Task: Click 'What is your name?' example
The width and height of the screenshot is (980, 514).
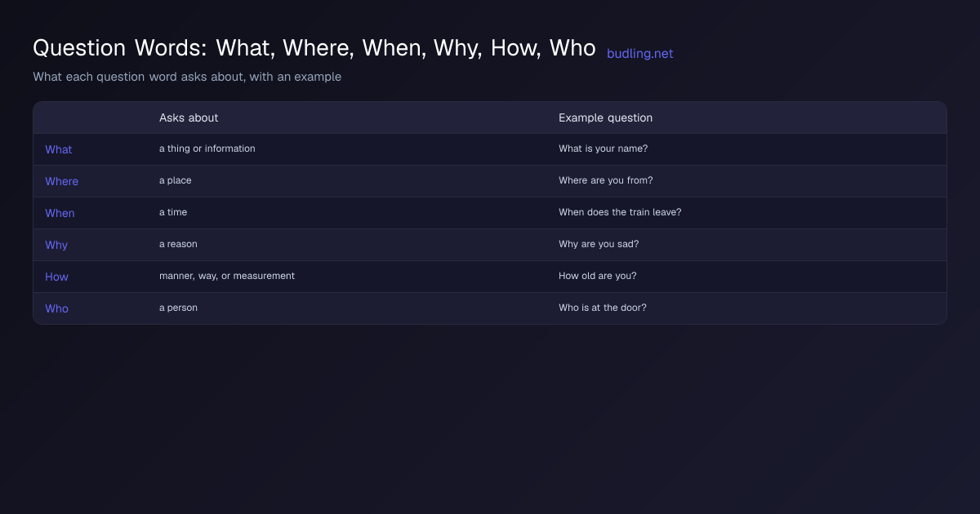Action: pos(604,148)
